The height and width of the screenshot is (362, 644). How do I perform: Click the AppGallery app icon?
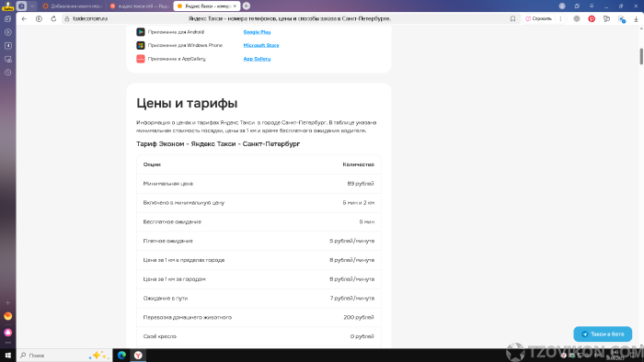(x=141, y=59)
